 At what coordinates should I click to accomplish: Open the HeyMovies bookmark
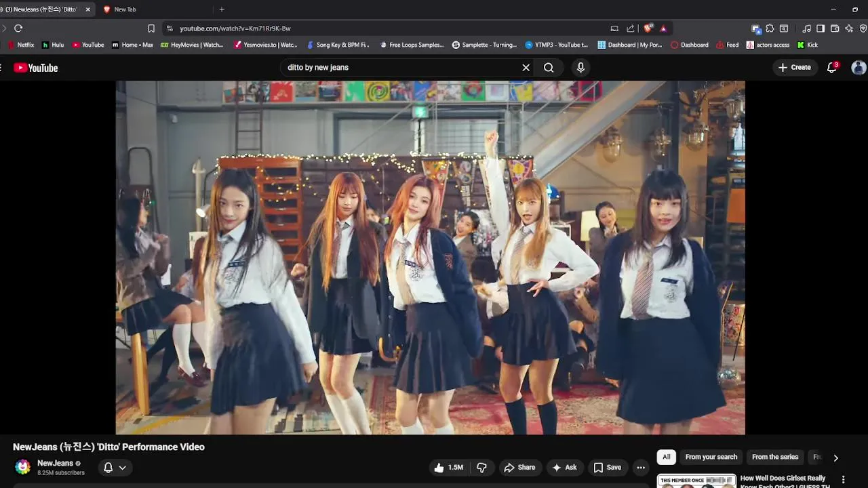click(192, 45)
